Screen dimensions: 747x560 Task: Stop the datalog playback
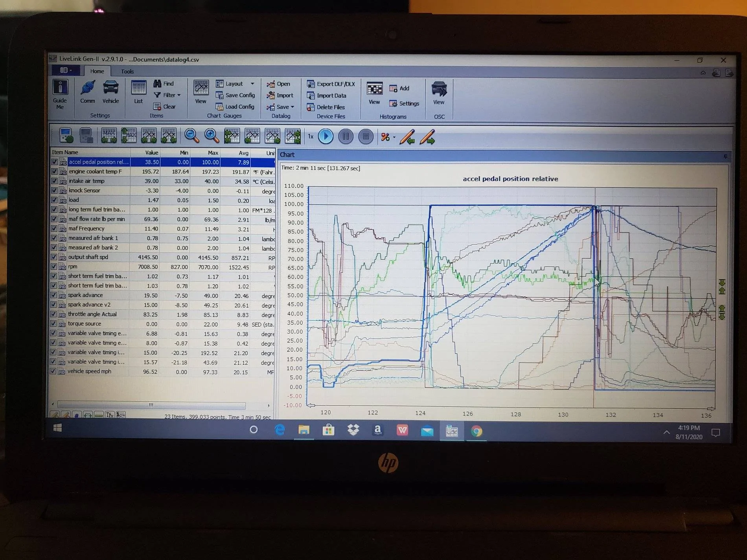[366, 136]
